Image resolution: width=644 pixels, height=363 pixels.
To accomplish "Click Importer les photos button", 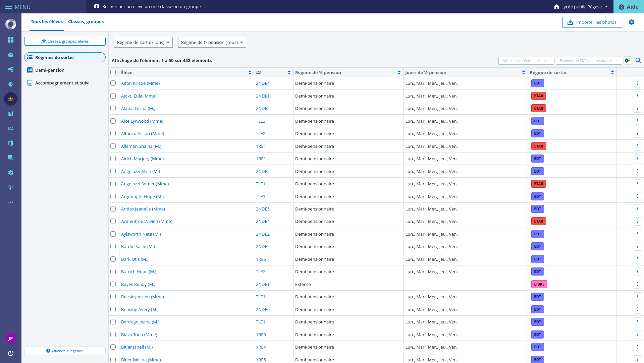I will 592,22.
